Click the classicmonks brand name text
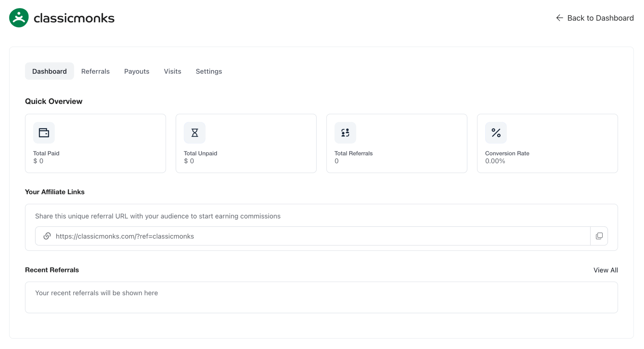 click(74, 18)
